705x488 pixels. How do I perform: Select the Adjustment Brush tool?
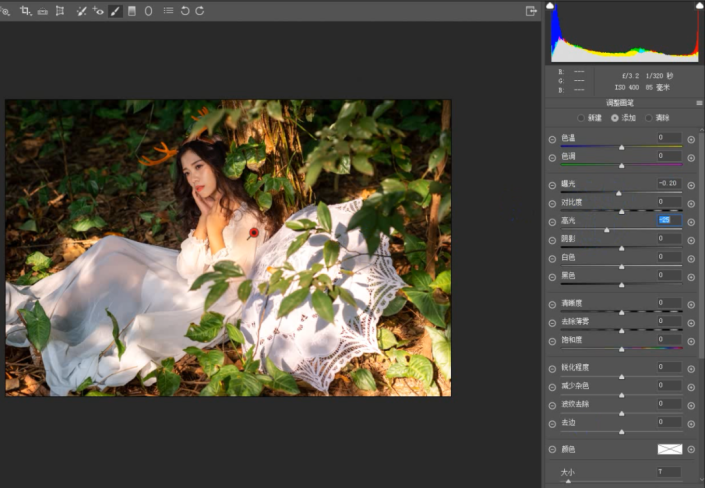tap(115, 10)
